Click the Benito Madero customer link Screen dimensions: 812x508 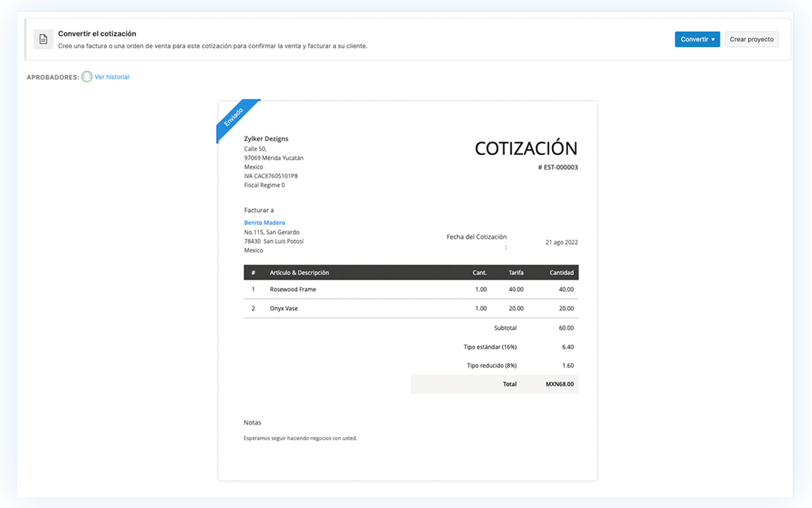point(264,223)
